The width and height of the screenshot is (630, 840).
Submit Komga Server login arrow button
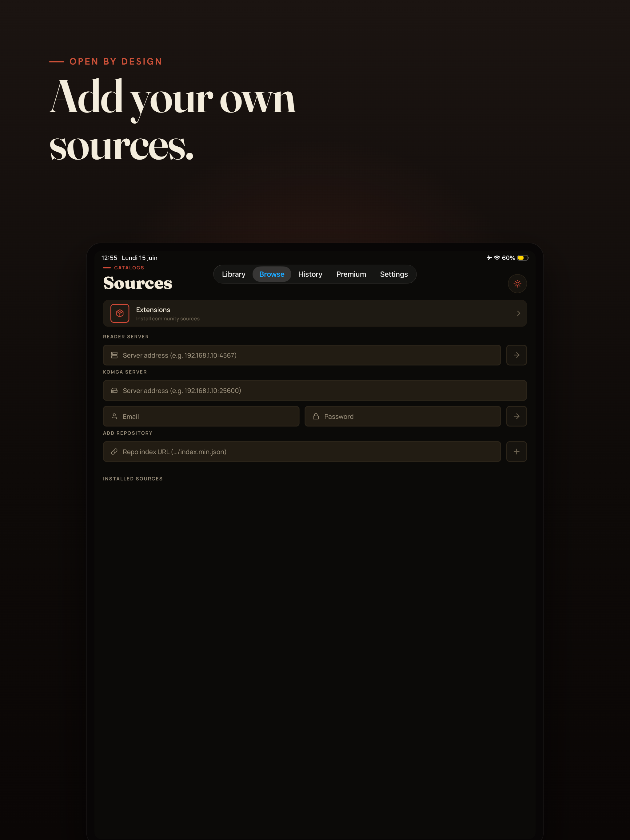coord(516,416)
